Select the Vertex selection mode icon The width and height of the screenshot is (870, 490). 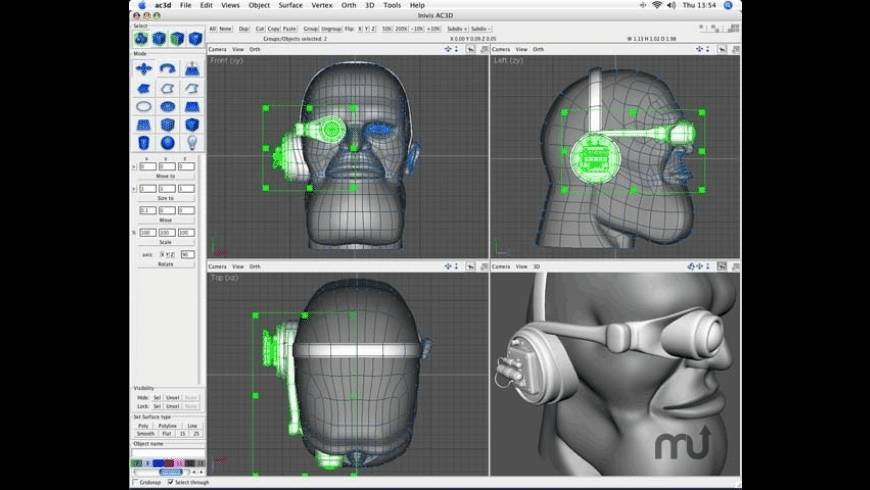point(195,38)
